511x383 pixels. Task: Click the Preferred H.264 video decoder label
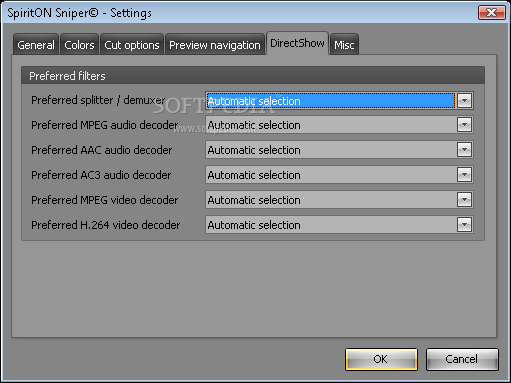105,225
